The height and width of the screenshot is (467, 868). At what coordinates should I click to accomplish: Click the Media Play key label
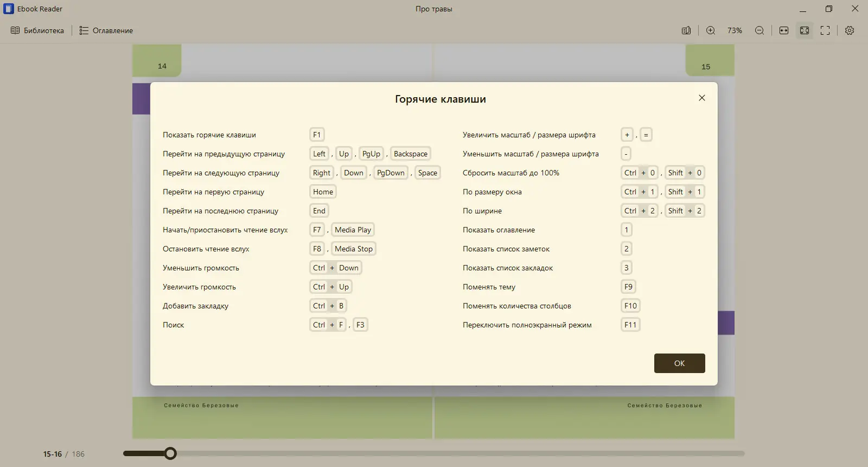353,230
